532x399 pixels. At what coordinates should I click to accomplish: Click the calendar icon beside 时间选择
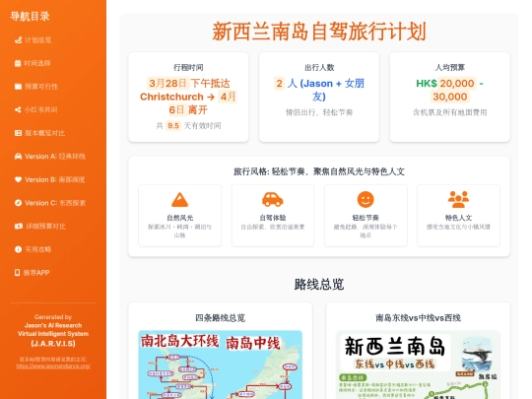point(18,63)
